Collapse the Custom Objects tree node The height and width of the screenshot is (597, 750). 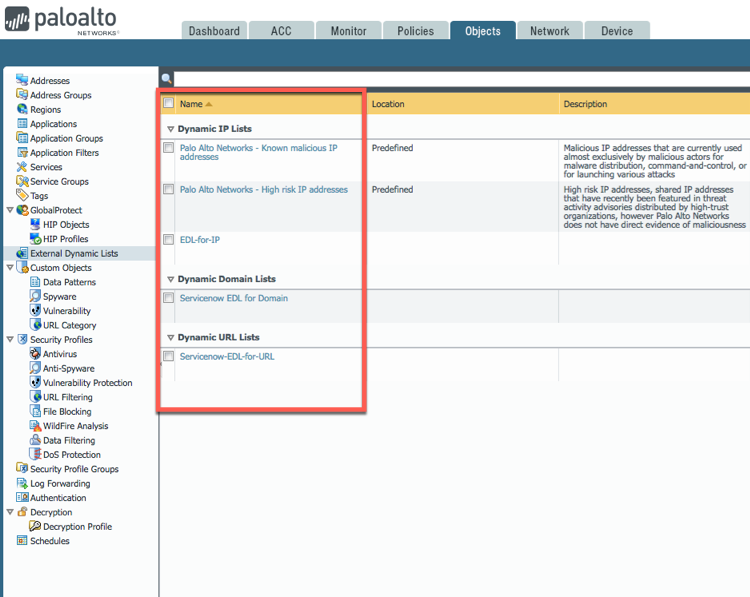click(10, 267)
